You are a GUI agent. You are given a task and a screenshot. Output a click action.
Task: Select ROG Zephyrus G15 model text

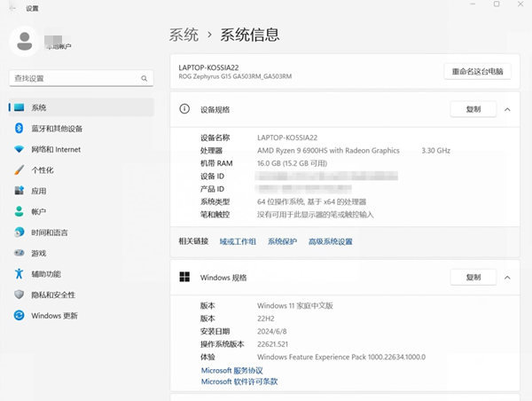point(235,76)
